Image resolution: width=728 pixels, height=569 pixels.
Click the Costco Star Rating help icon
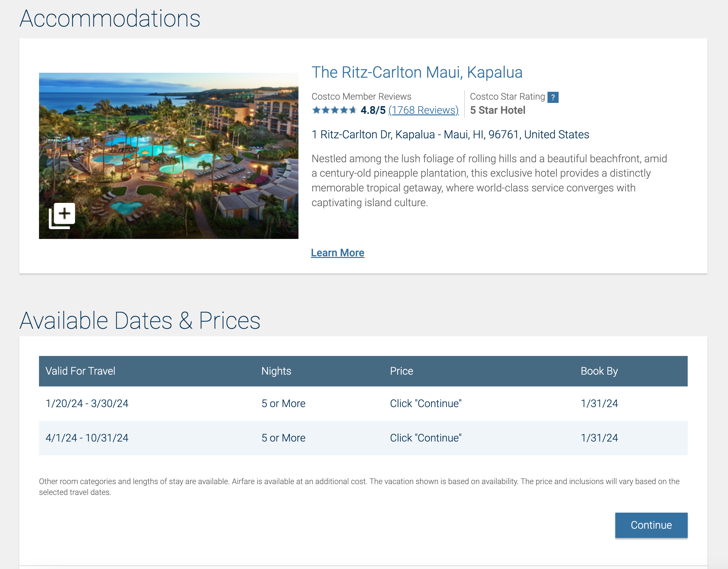point(553,97)
